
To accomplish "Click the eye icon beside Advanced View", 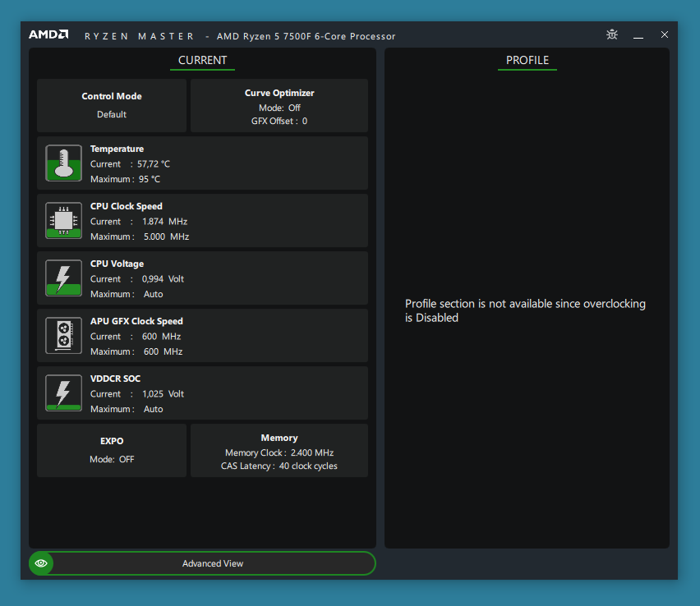I will (x=41, y=563).
